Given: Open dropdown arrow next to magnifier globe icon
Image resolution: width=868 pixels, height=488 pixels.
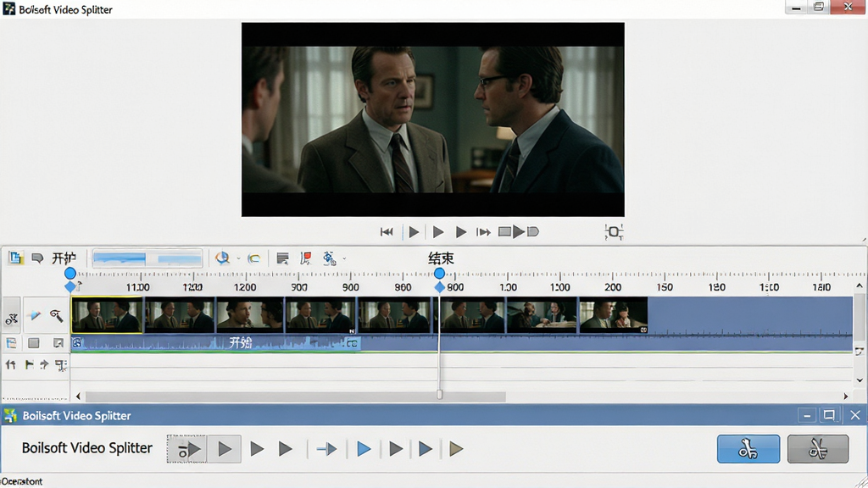Looking at the screenshot, I should [x=238, y=258].
